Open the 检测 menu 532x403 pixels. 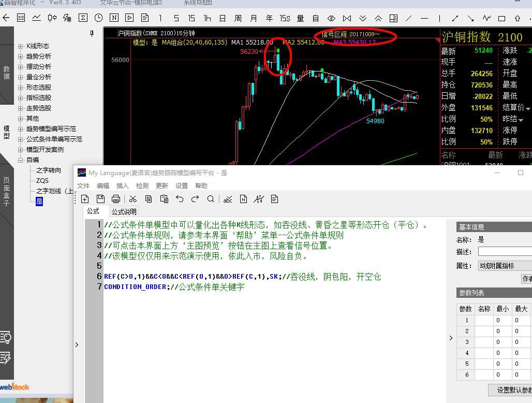click(142, 186)
